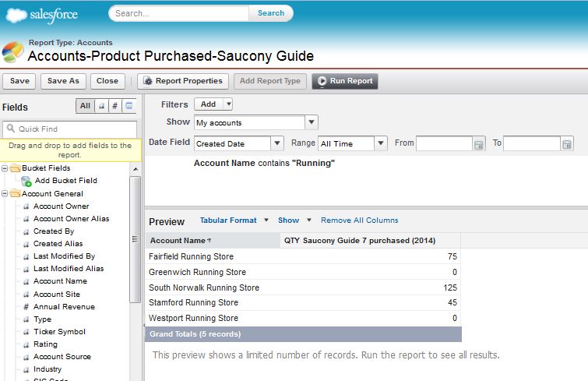Click Westport Running Store row
Image resolution: width=588 pixels, height=381 pixels.
[303, 318]
